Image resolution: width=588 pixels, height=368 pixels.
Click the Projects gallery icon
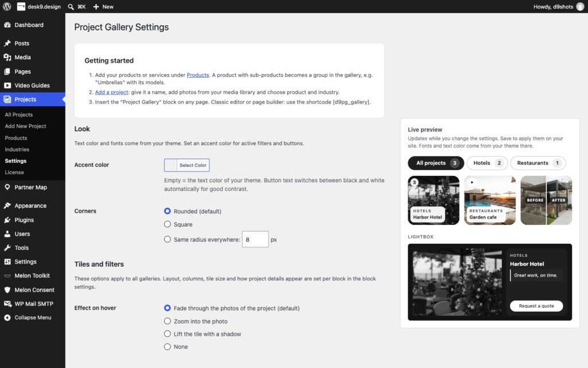click(x=7, y=99)
